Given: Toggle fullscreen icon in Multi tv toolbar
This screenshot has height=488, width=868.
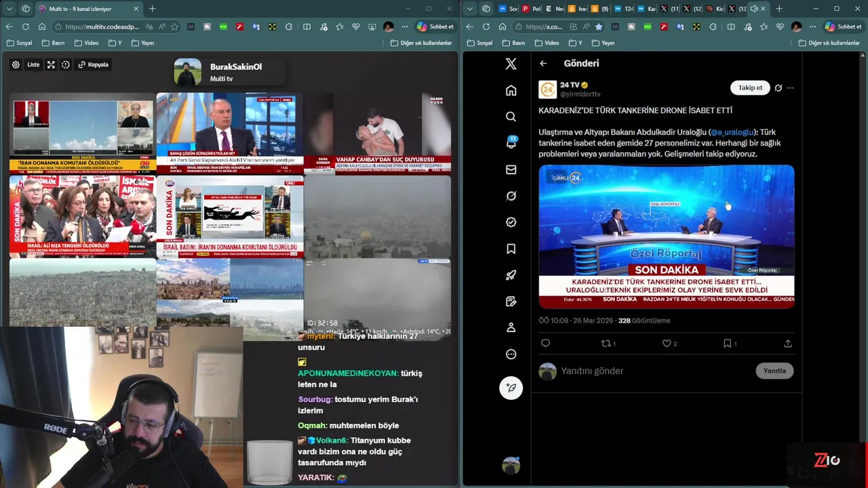Looking at the screenshot, I should coord(51,65).
